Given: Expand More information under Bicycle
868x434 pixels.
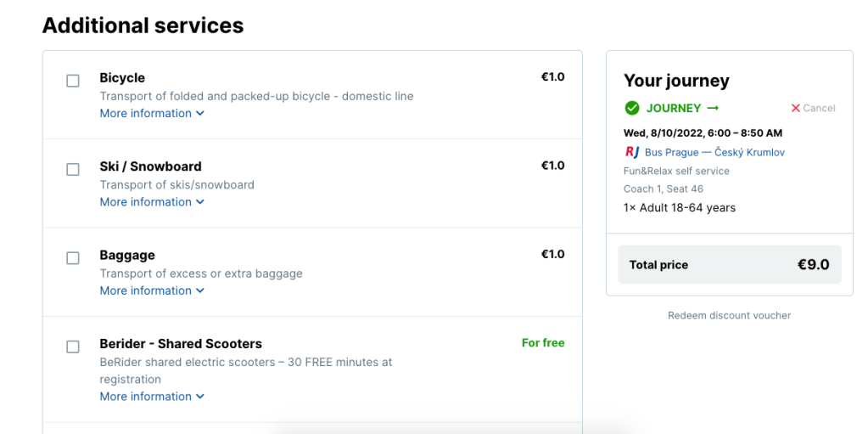Looking at the screenshot, I should coord(152,113).
